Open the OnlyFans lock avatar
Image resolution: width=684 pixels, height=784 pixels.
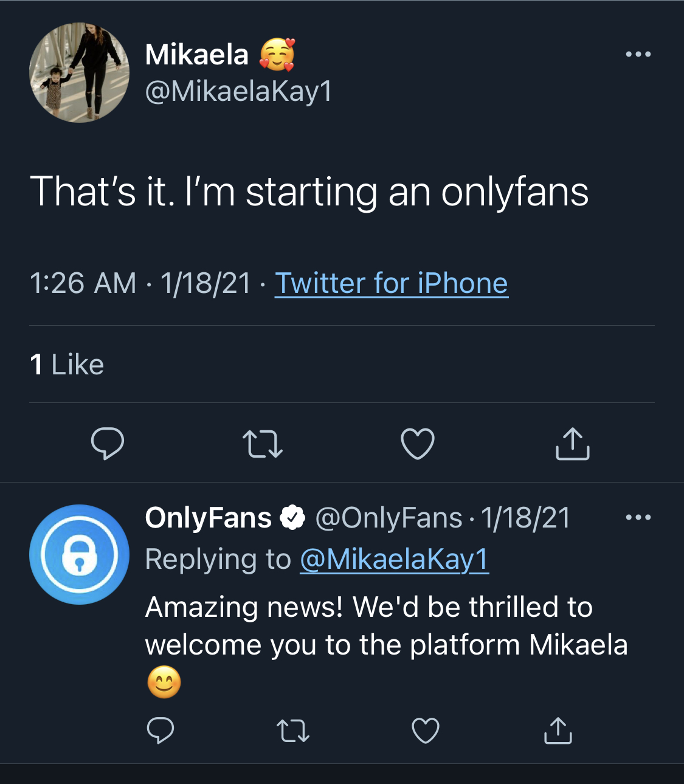[79, 554]
